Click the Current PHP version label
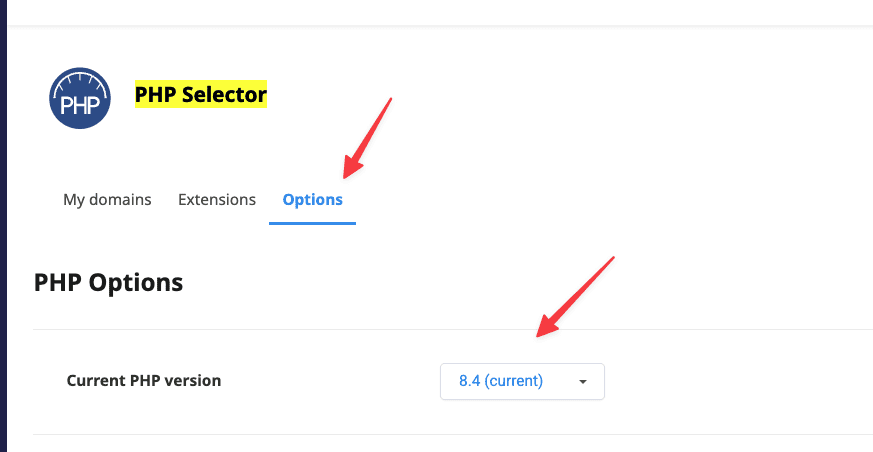Screen dimensions: 873x452 point(144,381)
